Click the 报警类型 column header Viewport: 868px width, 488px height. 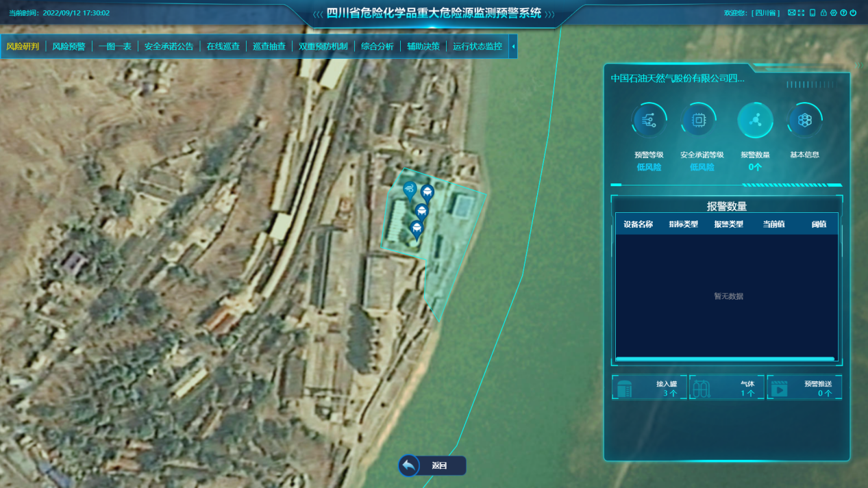728,224
